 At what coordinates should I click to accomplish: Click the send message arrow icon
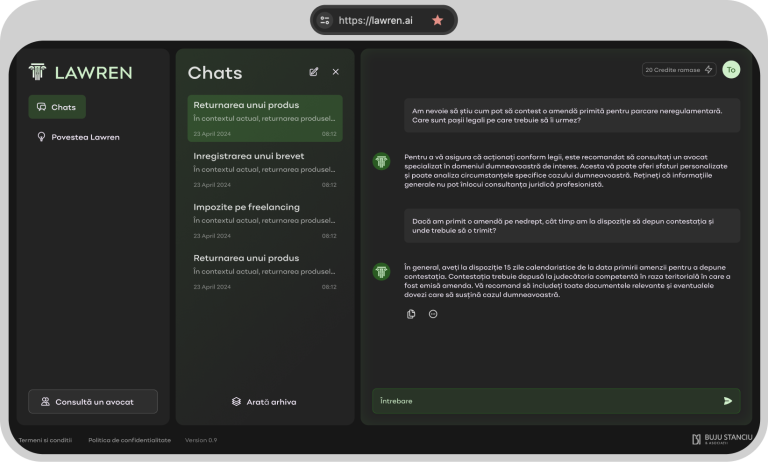tap(727, 401)
